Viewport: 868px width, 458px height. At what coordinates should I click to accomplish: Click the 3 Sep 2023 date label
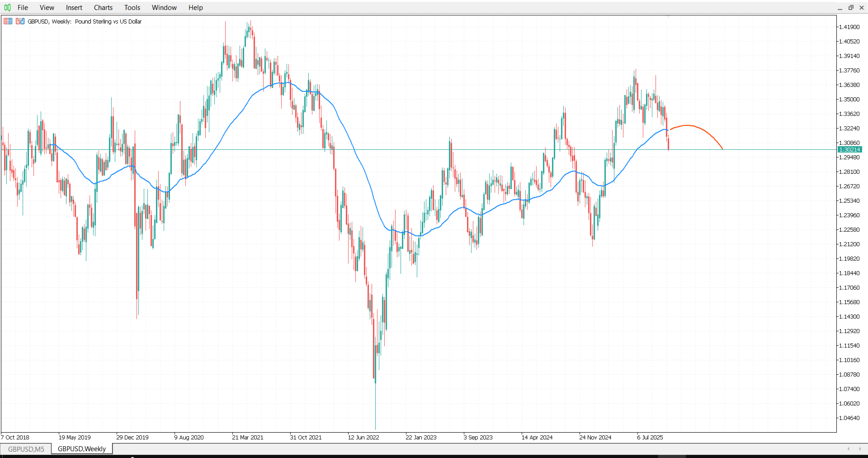tap(478, 438)
